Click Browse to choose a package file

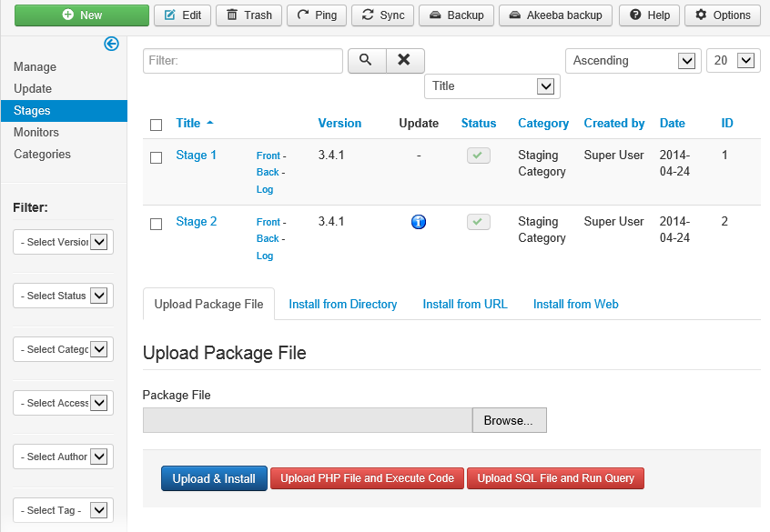508,421
